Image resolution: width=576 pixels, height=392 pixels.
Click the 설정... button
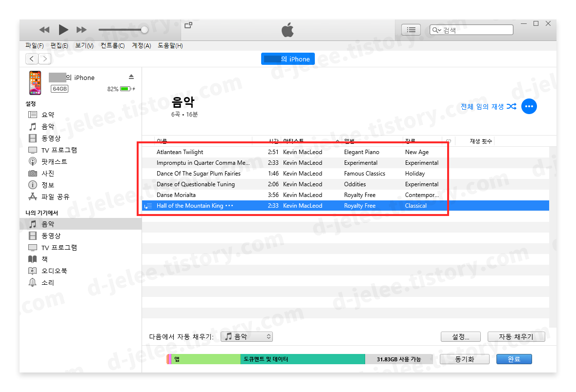tap(460, 336)
